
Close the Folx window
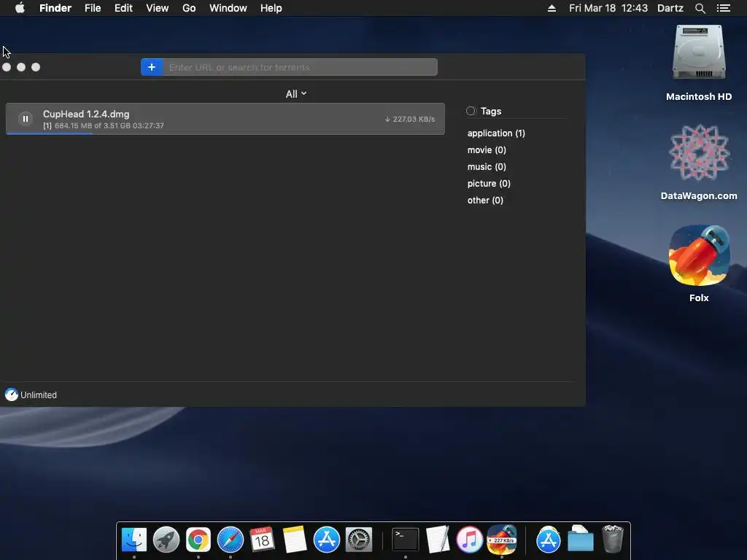point(7,67)
